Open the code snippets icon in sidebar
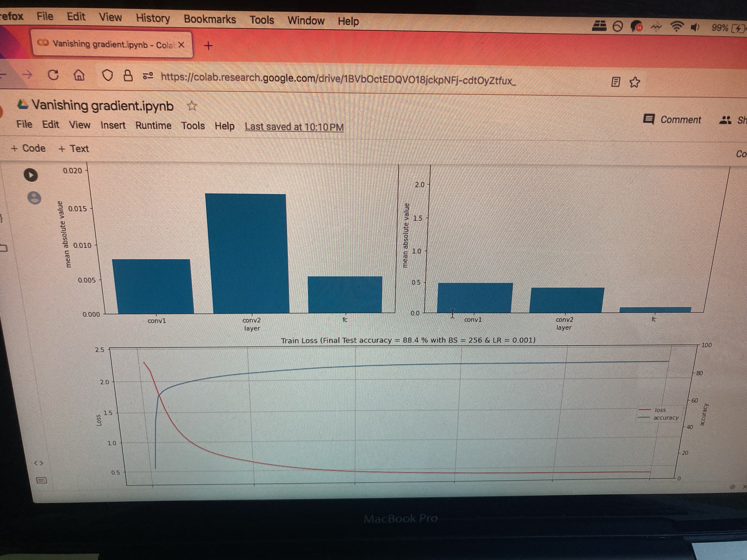This screenshot has height=560, width=747. click(x=39, y=463)
